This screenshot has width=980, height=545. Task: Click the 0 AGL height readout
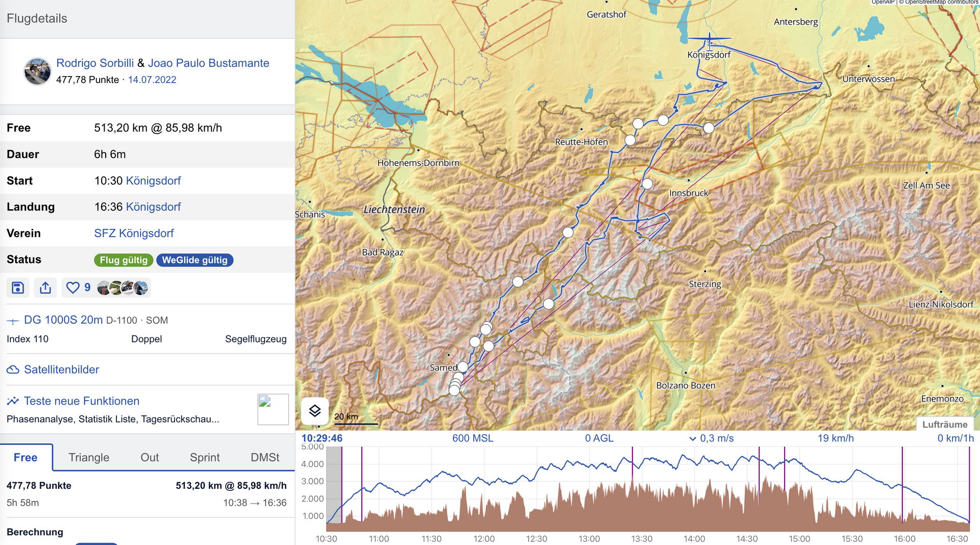(599, 438)
